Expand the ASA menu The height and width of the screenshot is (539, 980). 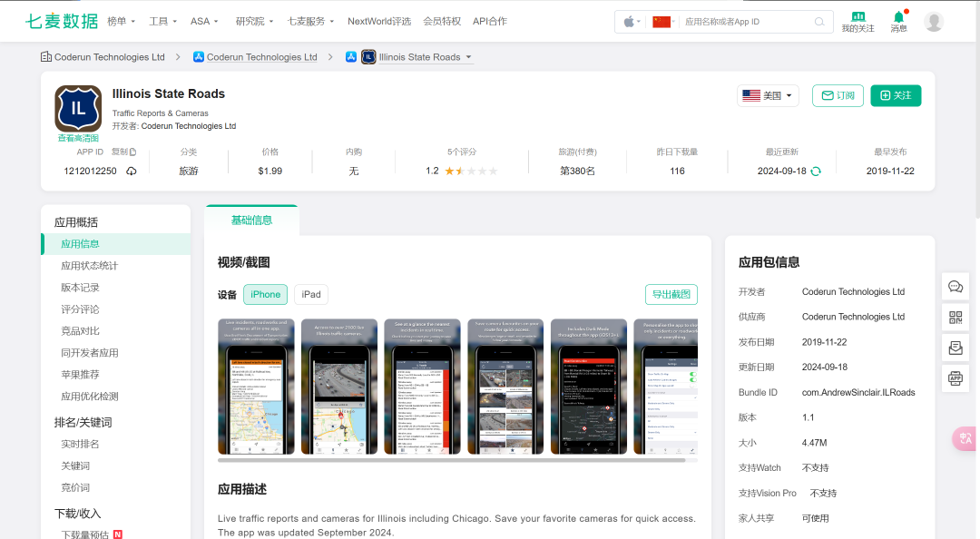(x=204, y=21)
